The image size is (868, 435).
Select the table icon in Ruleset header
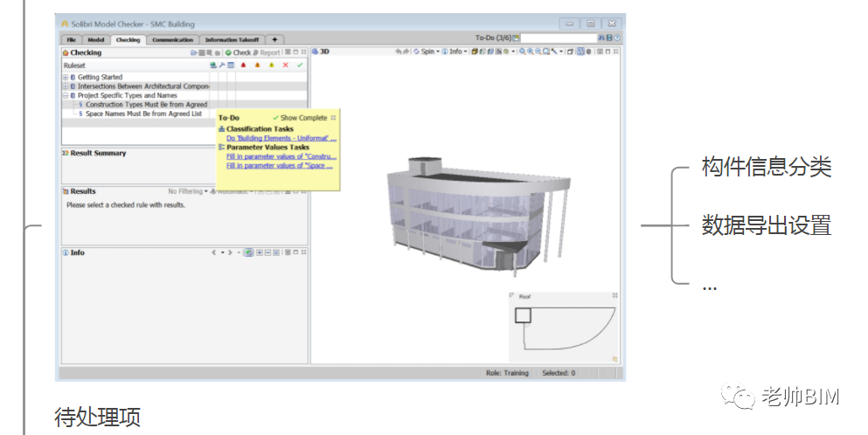pos(231,65)
